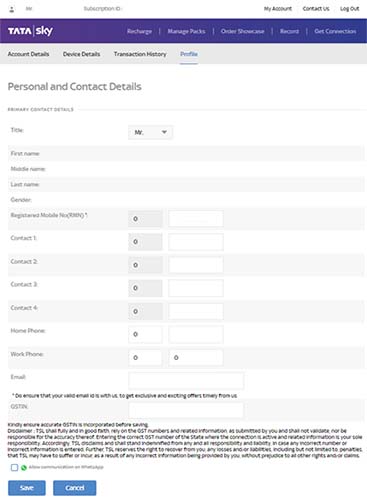Click the Get Connection nav link
This screenshot has width=367, height=500.
click(335, 31)
